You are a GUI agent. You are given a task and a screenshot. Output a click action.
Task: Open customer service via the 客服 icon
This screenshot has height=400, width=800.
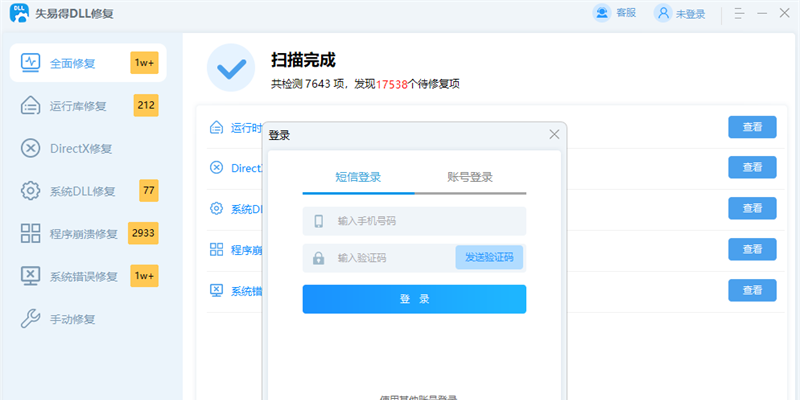coord(602,13)
